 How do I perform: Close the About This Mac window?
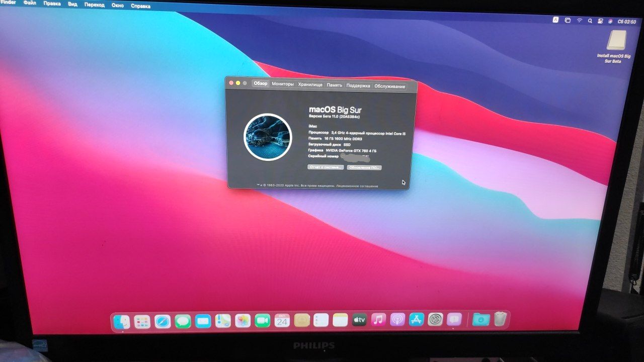tap(231, 82)
